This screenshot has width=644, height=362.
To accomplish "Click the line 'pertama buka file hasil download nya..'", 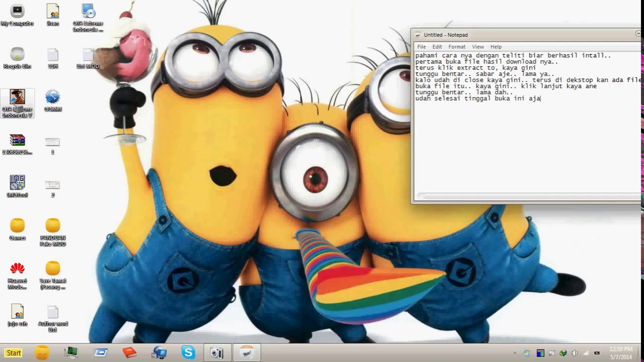I will tap(487, 62).
